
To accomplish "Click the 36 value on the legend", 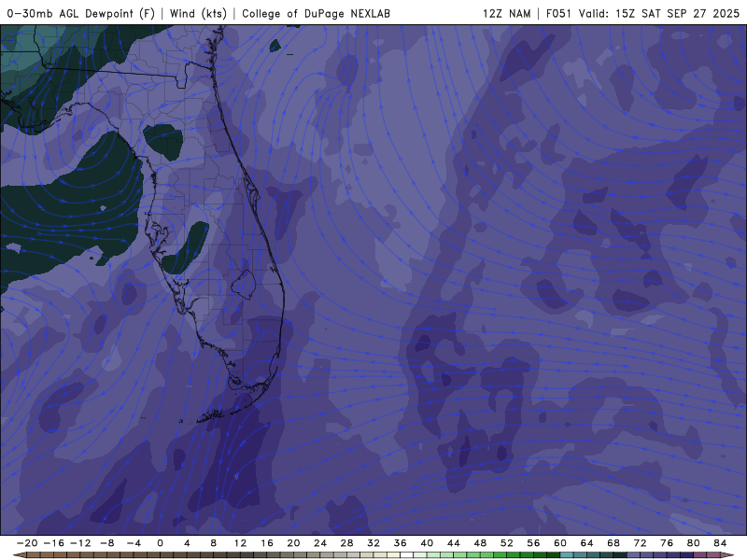I will coord(401,543).
